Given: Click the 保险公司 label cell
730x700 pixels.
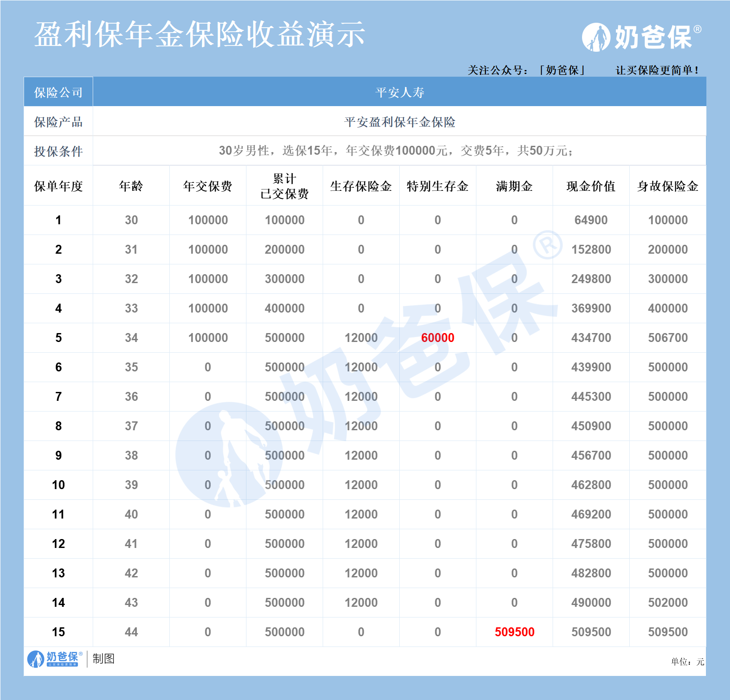Looking at the screenshot, I should pos(58,92).
